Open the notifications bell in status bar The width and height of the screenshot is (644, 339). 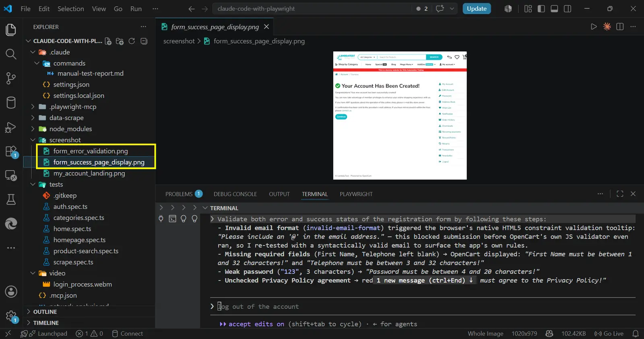pyautogui.click(x=636, y=334)
